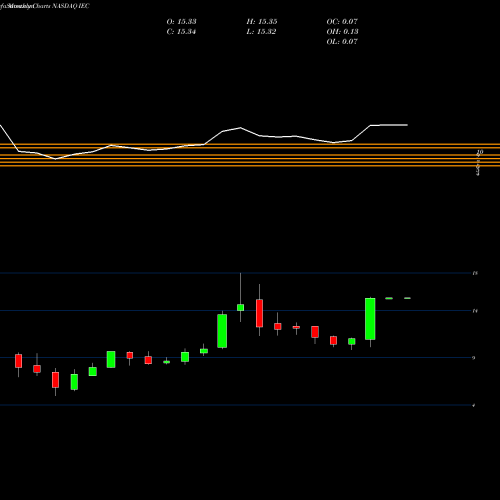Click the candle with the highest upper wick

coord(240,307)
